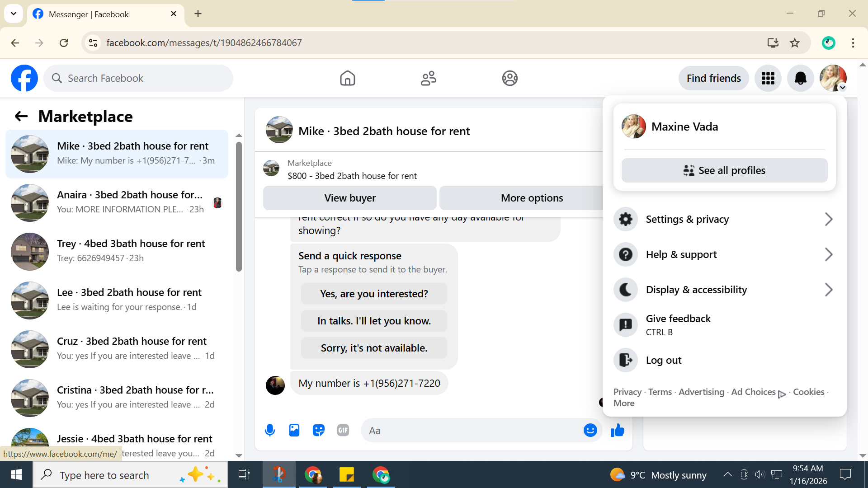Click the View buyer button
Image resolution: width=868 pixels, height=488 pixels.
349,198
